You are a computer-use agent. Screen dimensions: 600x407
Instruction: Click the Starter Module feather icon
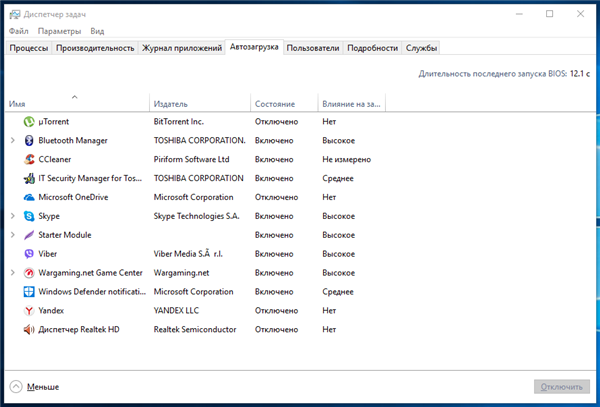[x=29, y=235]
